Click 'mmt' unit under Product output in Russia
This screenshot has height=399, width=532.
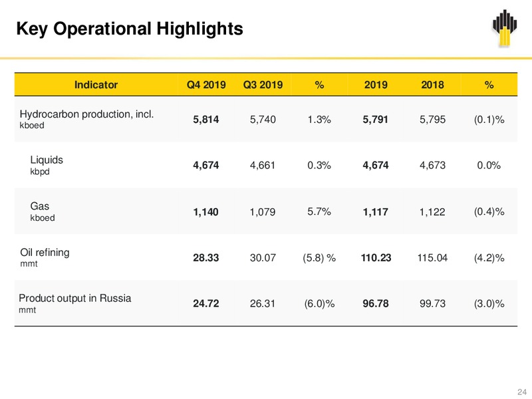27,310
